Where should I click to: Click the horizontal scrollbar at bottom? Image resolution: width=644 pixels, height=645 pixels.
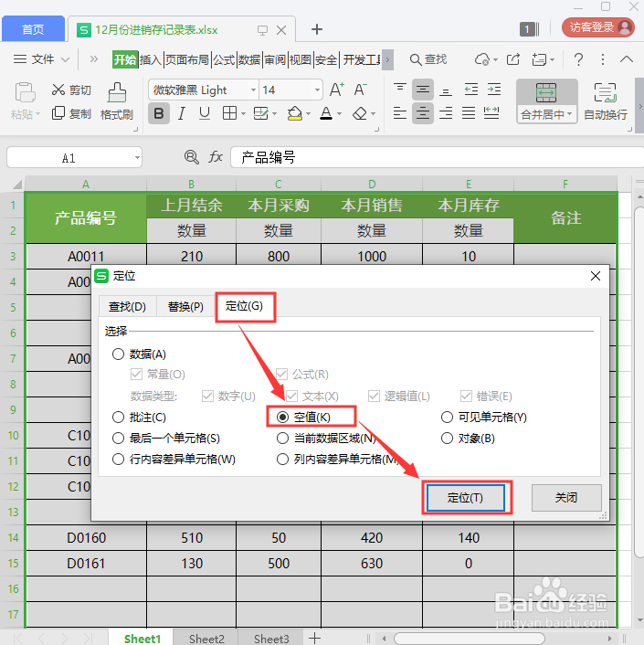click(470, 638)
